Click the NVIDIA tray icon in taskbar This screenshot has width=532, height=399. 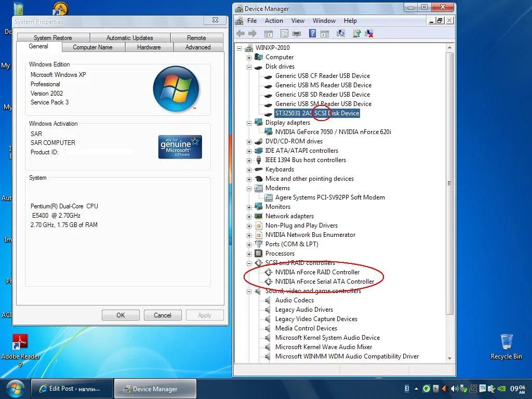[501, 389]
